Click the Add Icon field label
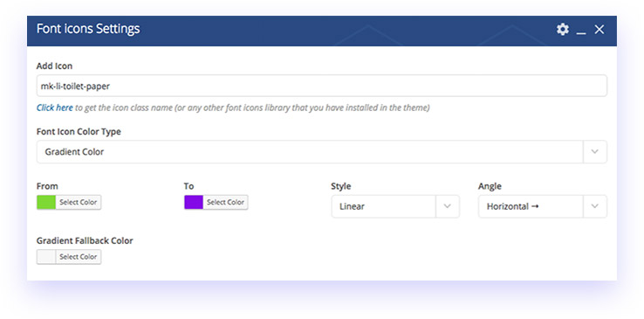 tap(54, 66)
